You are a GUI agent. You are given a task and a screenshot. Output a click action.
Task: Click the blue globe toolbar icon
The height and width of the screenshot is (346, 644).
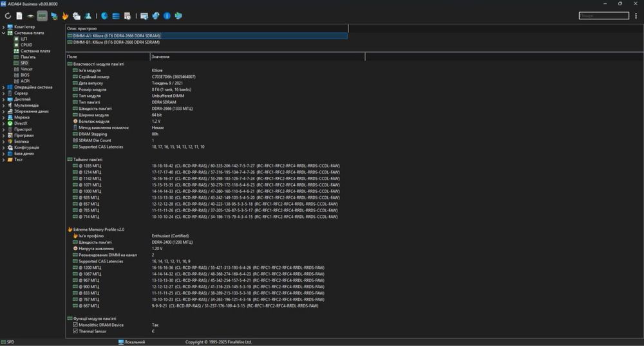105,16
